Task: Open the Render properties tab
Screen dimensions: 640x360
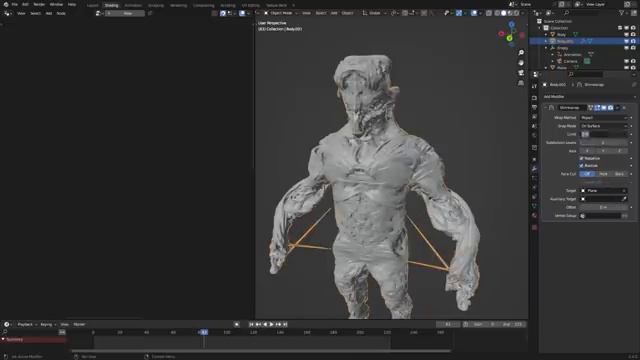Action: click(x=534, y=98)
